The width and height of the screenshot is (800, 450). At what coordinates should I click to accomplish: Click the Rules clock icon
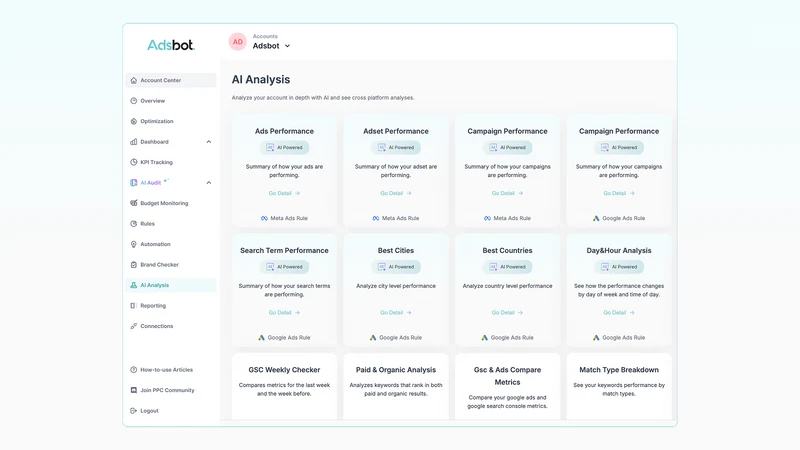(x=134, y=223)
